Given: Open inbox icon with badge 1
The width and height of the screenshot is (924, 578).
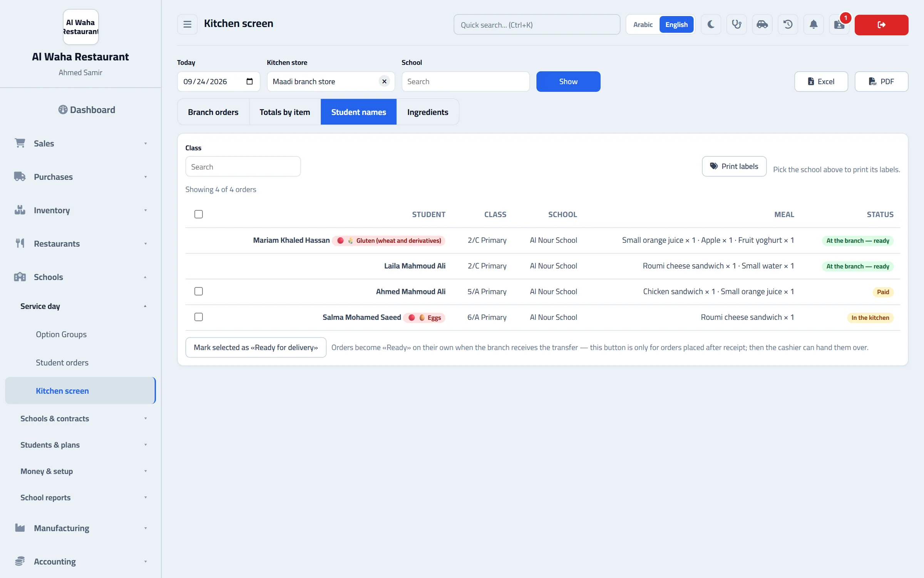Looking at the screenshot, I should click(839, 25).
